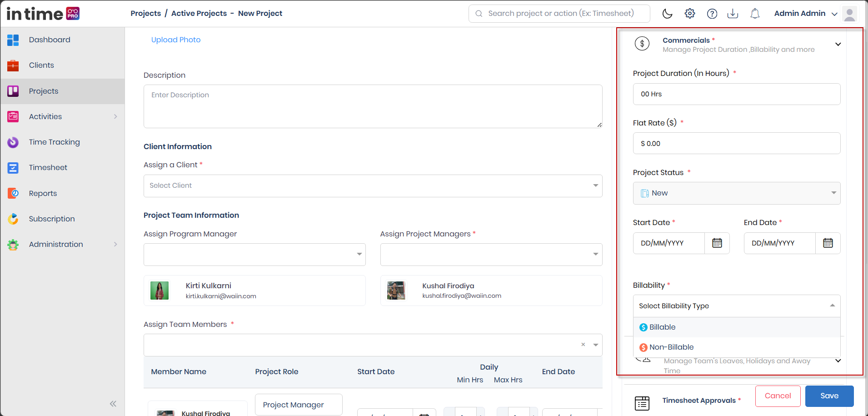
Task: Click the Admin user avatar
Action: pos(849,14)
